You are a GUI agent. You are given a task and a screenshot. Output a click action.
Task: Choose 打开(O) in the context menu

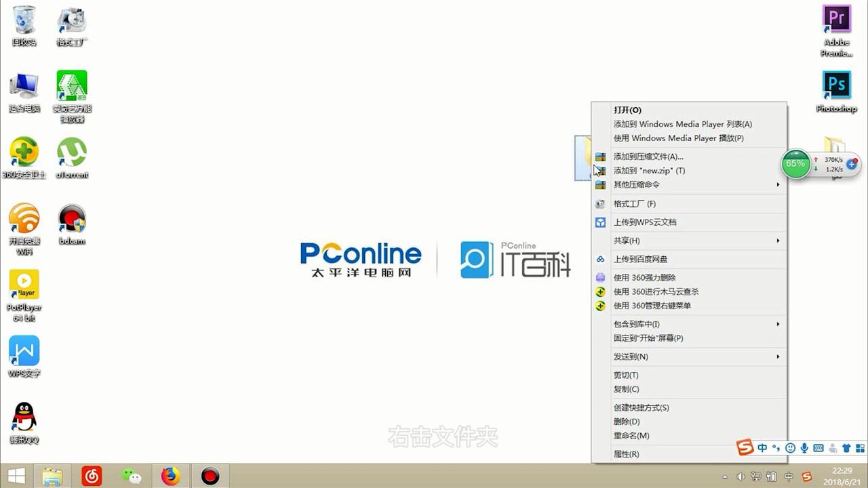(x=689, y=110)
